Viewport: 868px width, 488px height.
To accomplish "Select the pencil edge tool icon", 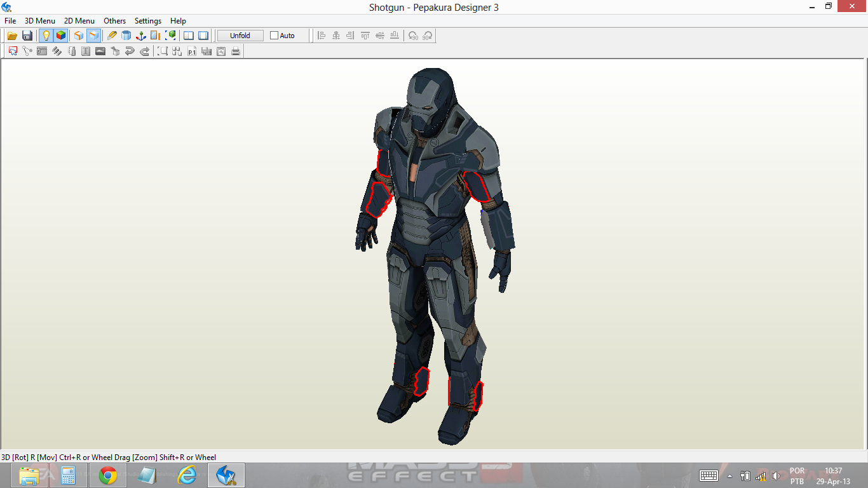I will [112, 36].
